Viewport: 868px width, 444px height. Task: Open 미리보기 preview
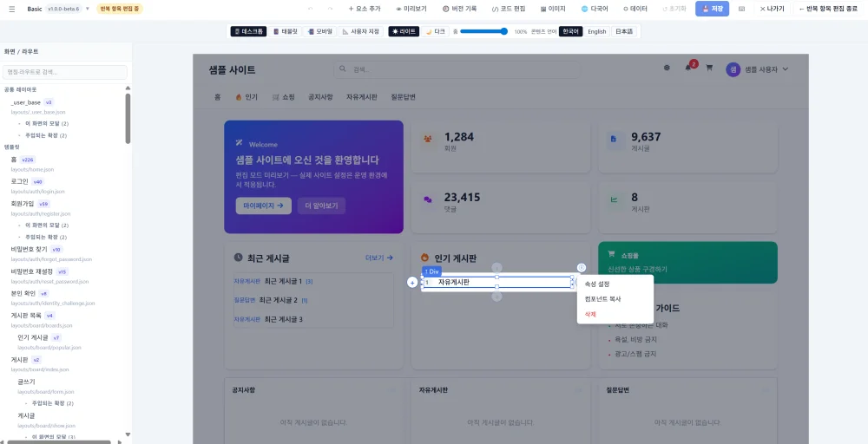tap(411, 9)
